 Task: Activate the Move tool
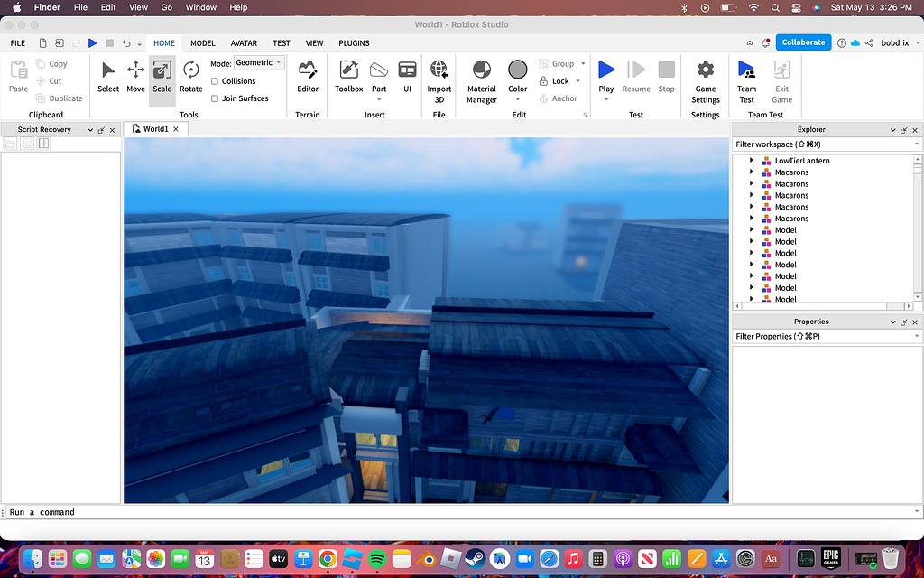tap(135, 78)
